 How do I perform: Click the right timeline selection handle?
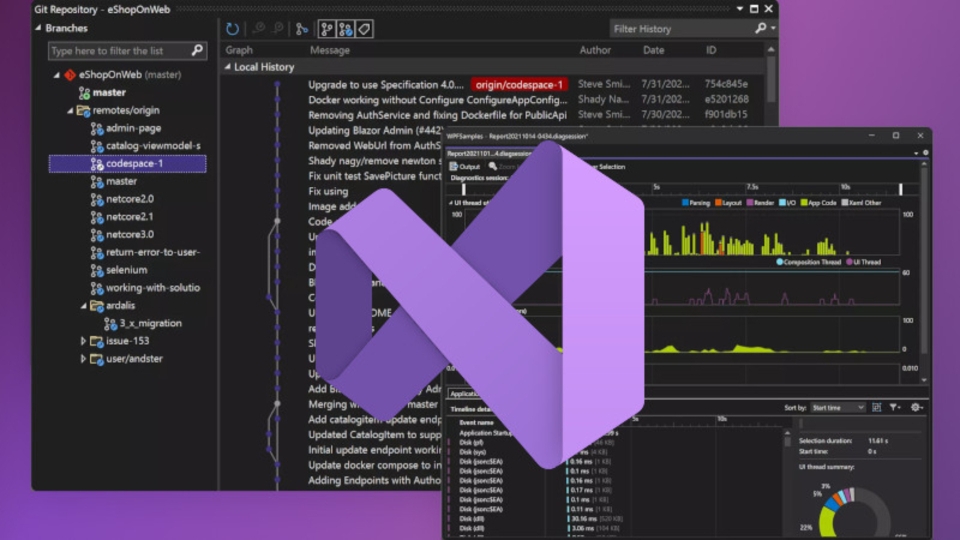coord(901,189)
